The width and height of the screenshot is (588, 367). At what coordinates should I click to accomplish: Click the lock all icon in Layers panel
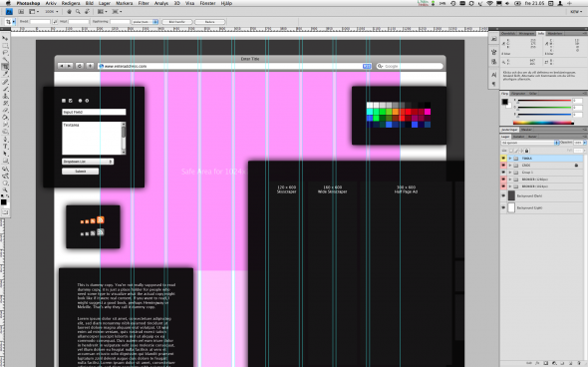(526, 151)
